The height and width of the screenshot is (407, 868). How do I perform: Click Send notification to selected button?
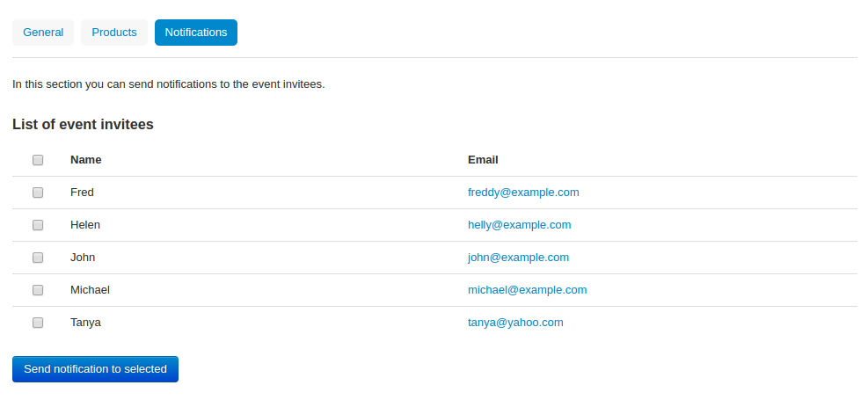pyautogui.click(x=95, y=369)
